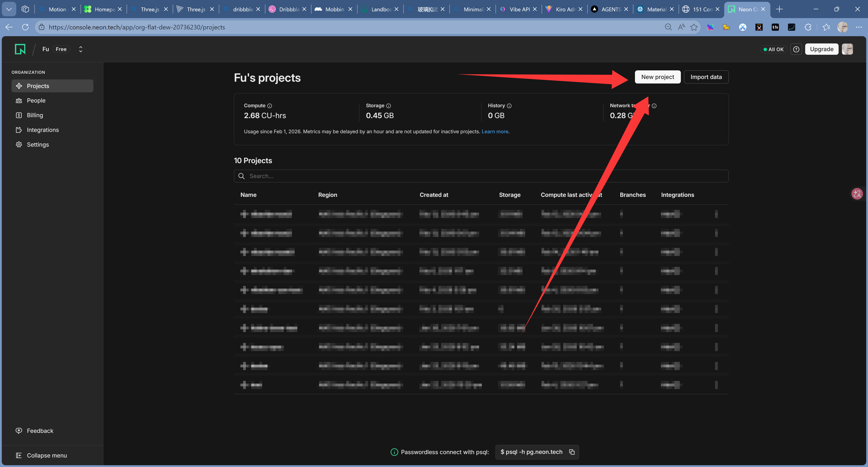The image size is (868, 467).
Task: Open the browser tab search dropdown
Action: (9, 9)
